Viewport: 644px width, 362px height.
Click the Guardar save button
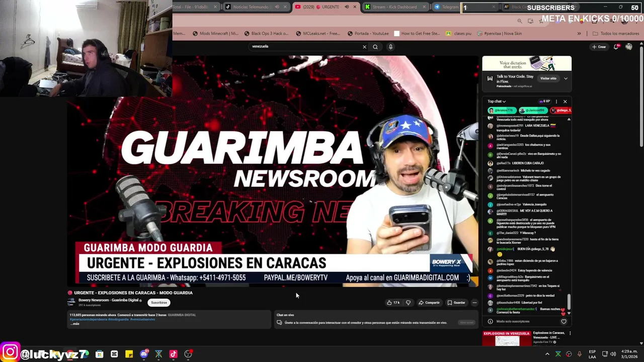[456, 303]
